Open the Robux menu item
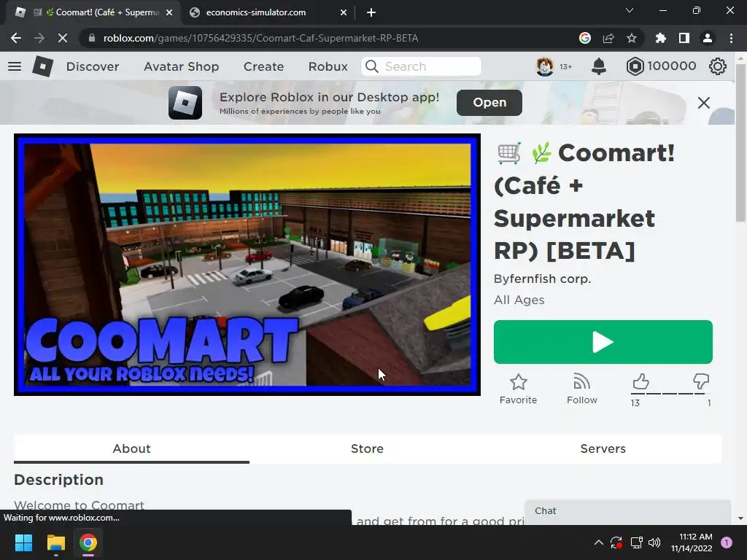Viewport: 747px width, 560px height. coord(328,66)
